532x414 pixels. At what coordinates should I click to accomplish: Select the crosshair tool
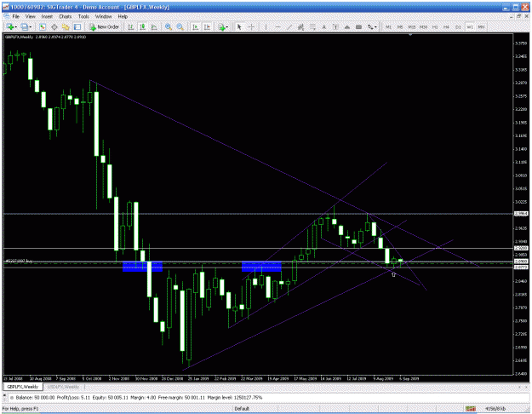[251, 26]
